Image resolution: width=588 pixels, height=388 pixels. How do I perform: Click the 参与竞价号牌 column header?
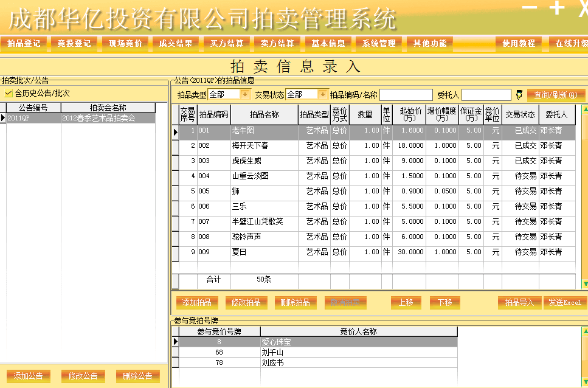pos(220,331)
